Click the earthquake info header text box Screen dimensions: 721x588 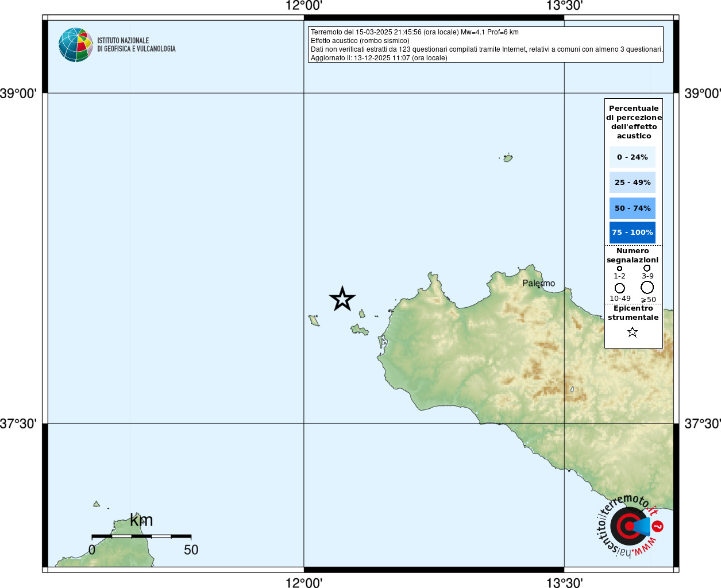tap(485, 45)
